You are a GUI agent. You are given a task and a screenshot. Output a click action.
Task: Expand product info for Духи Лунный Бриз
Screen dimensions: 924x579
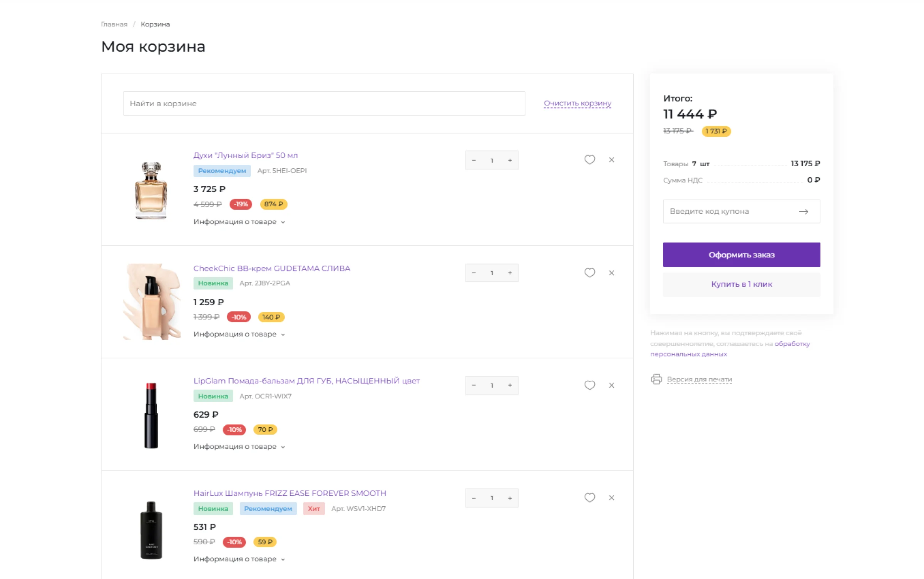pyautogui.click(x=239, y=222)
